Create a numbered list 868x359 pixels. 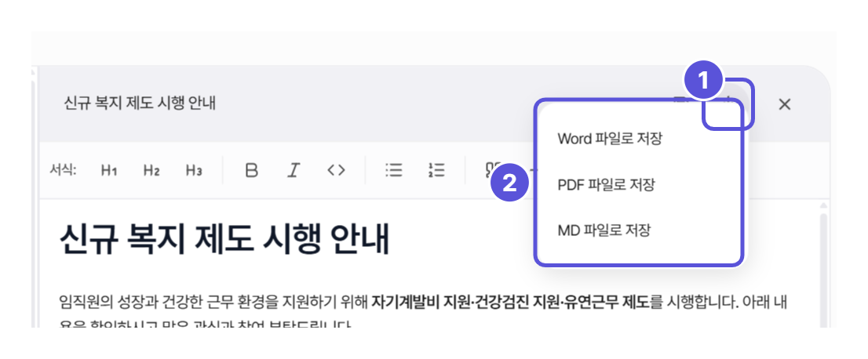click(436, 170)
